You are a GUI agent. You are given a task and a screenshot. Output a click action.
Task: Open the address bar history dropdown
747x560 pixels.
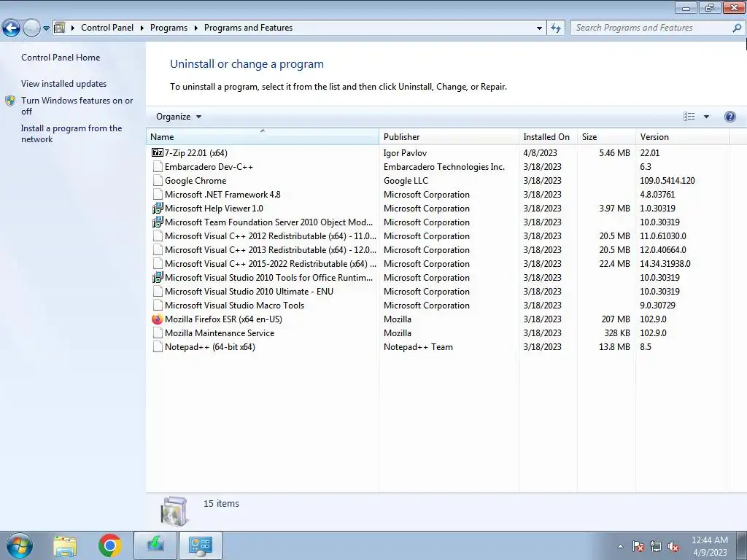pyautogui.click(x=539, y=28)
